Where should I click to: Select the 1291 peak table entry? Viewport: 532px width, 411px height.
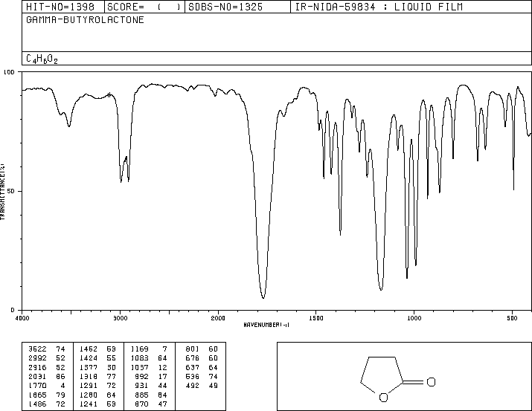[x=97, y=386]
